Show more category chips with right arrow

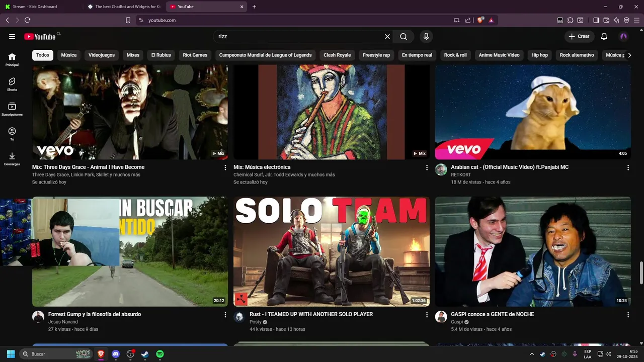(629, 55)
